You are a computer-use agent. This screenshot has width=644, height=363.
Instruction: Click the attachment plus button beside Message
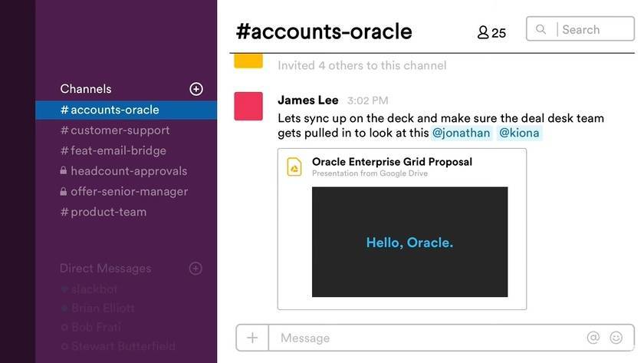click(252, 338)
